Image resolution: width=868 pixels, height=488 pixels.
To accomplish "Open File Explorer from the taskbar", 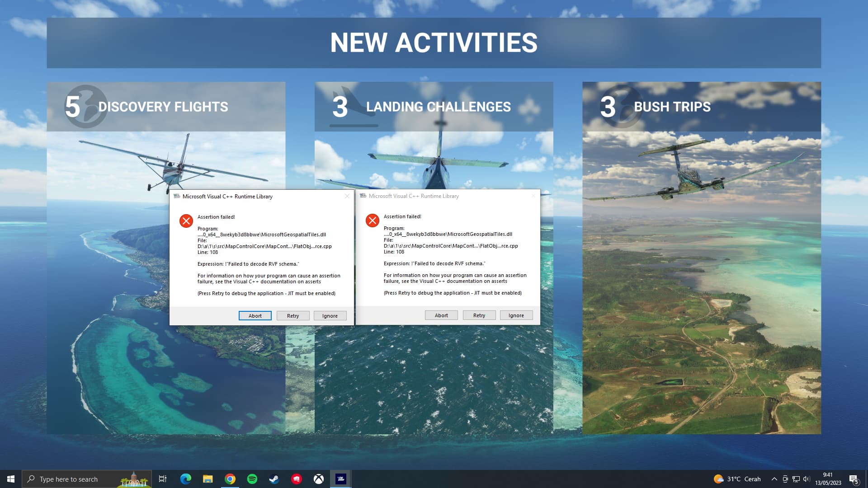I will point(208,479).
